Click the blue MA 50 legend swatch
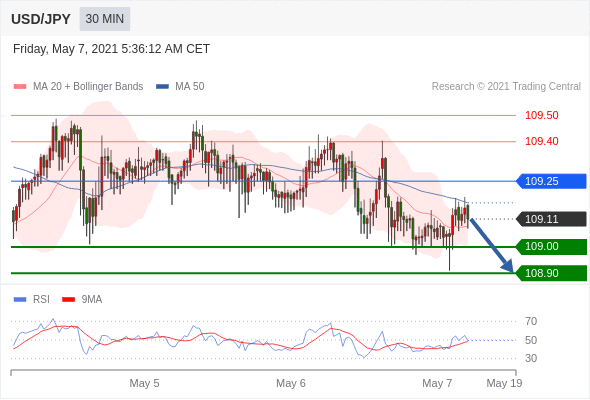 162,87
